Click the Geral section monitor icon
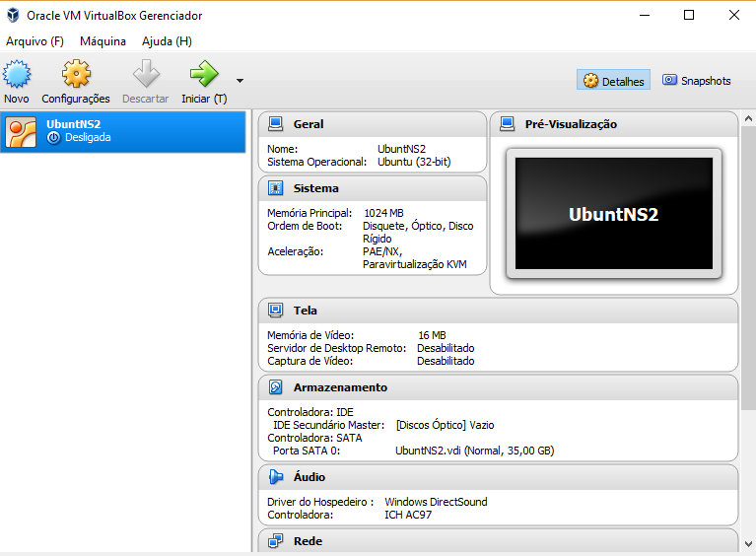756x556 pixels. (x=275, y=124)
